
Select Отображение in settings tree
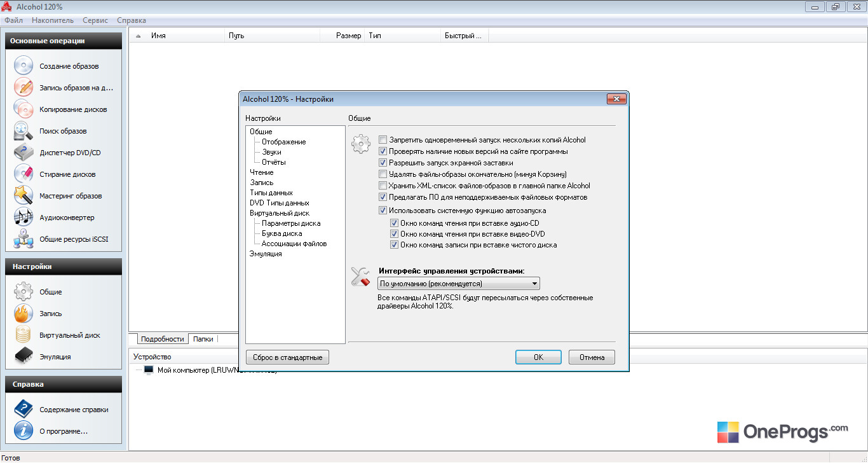point(284,142)
